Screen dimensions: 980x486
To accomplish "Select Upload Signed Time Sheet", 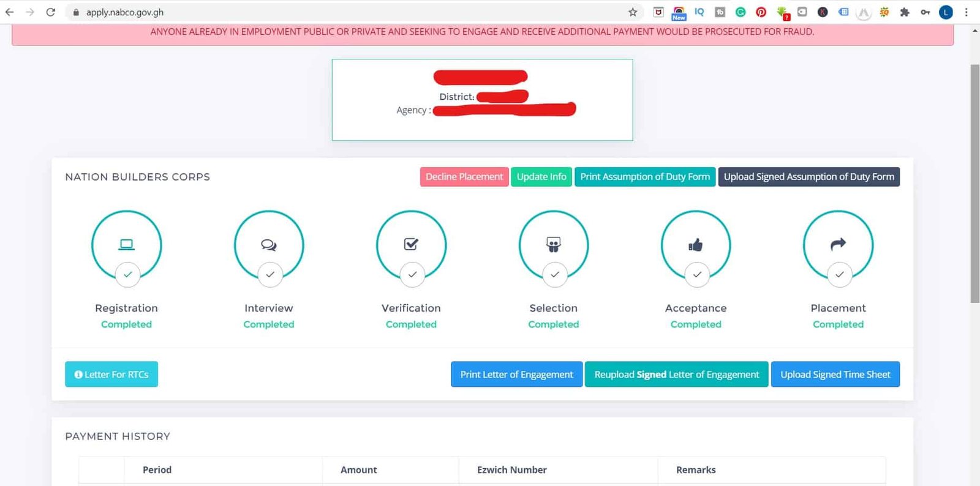I will [x=835, y=375].
